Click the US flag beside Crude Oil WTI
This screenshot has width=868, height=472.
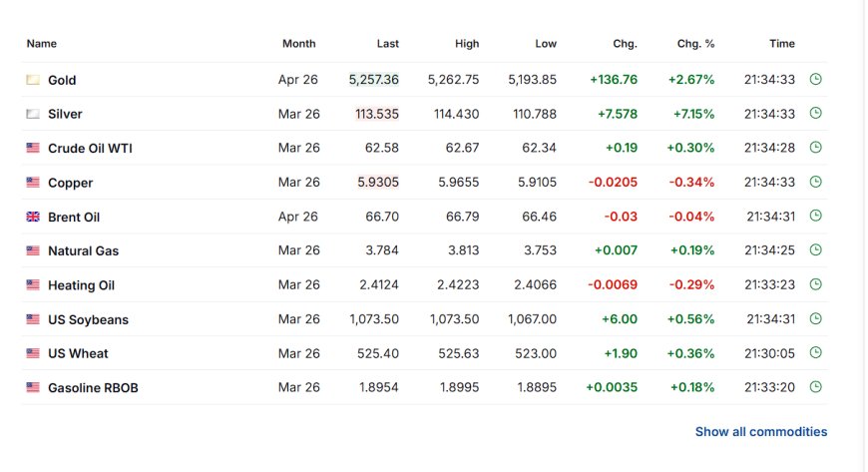(33, 148)
